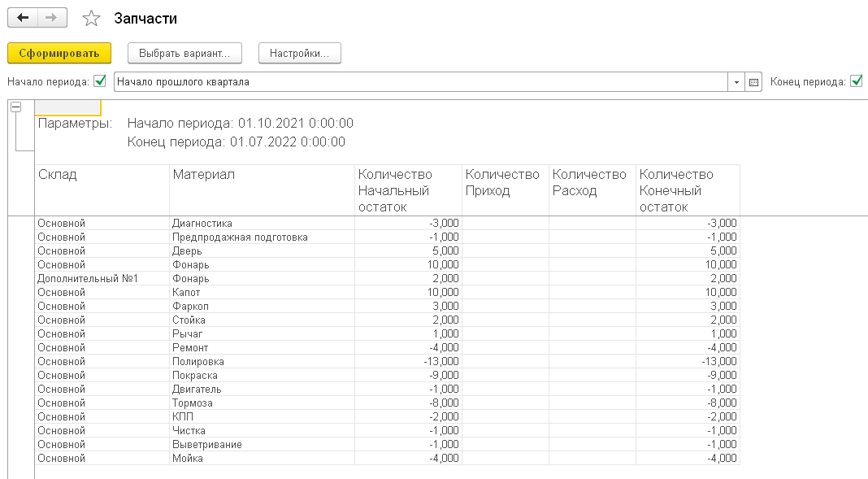868x479 pixels.
Task: Click the Двигатель material cell
Action: 262,390
